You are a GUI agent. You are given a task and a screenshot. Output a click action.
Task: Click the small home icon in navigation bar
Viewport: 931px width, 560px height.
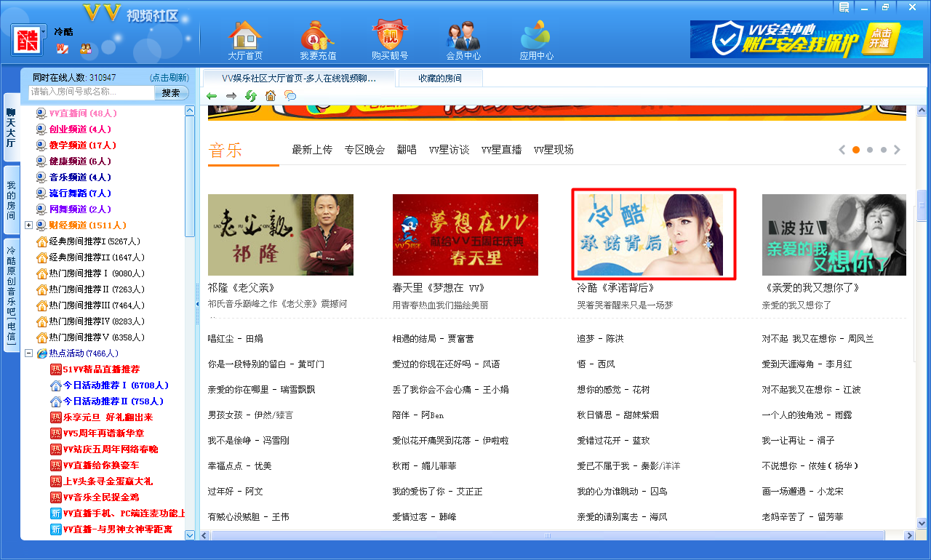271,96
